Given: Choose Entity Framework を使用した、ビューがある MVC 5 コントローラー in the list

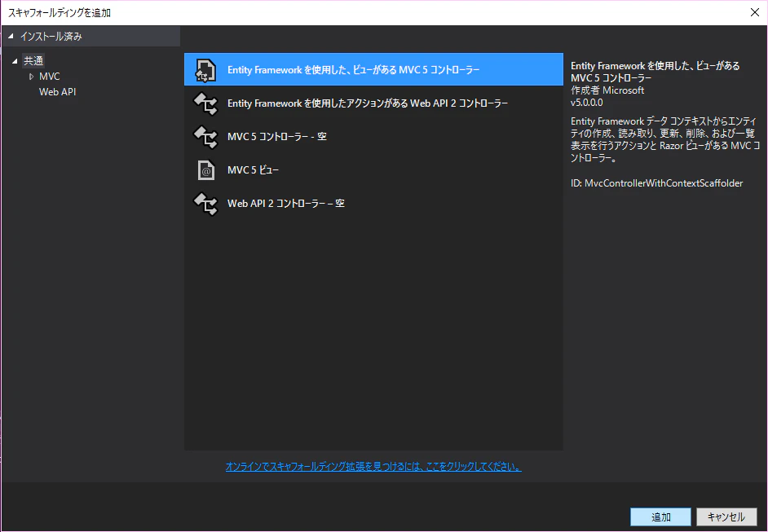Looking at the screenshot, I should pos(373,69).
